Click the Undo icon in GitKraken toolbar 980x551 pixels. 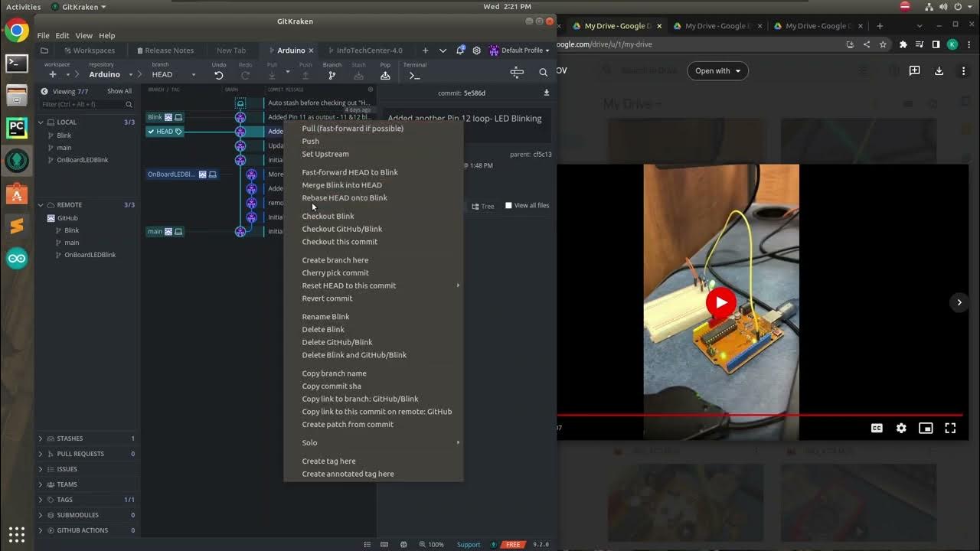[219, 75]
